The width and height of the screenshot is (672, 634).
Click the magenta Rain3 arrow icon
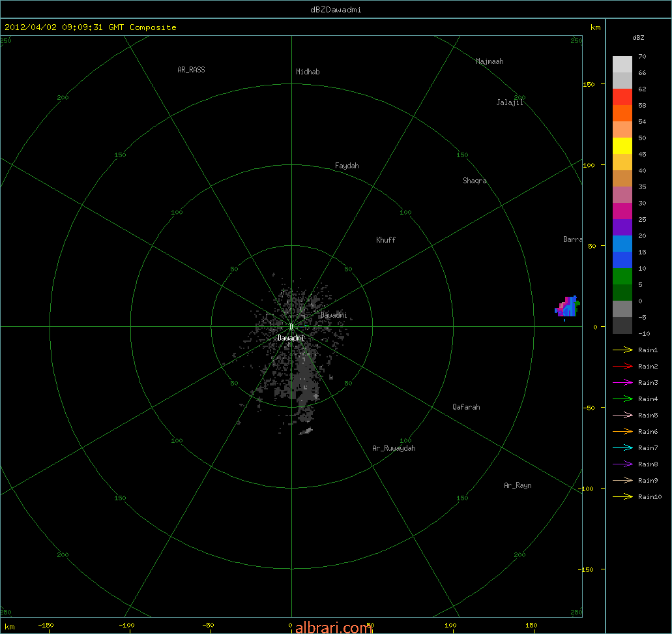pos(622,383)
